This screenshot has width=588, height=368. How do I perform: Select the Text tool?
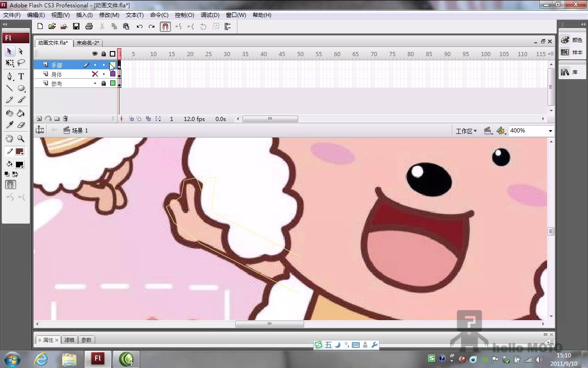pos(21,76)
